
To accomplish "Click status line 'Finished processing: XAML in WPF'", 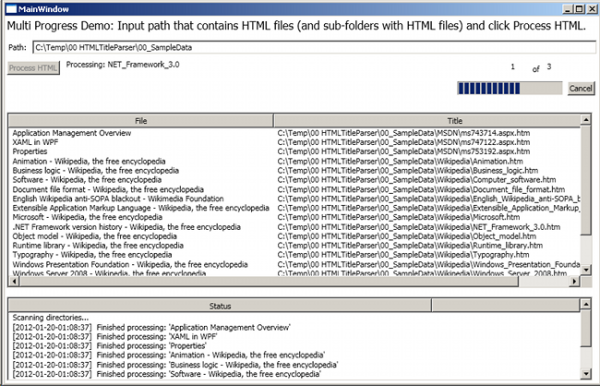I will (x=115, y=336).
